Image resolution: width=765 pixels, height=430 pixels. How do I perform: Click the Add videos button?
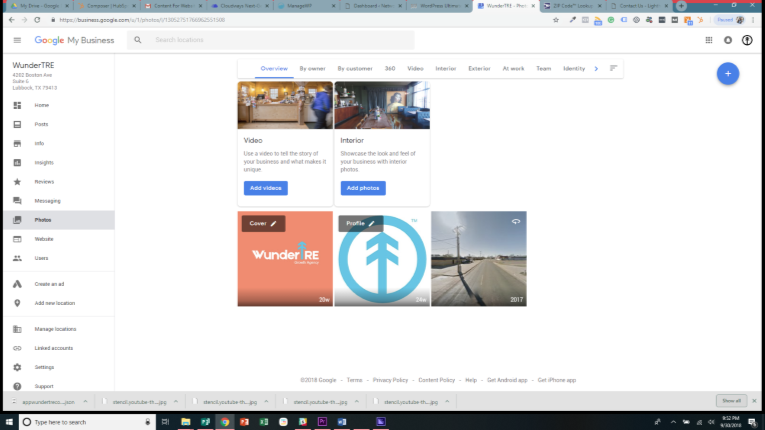[266, 188]
